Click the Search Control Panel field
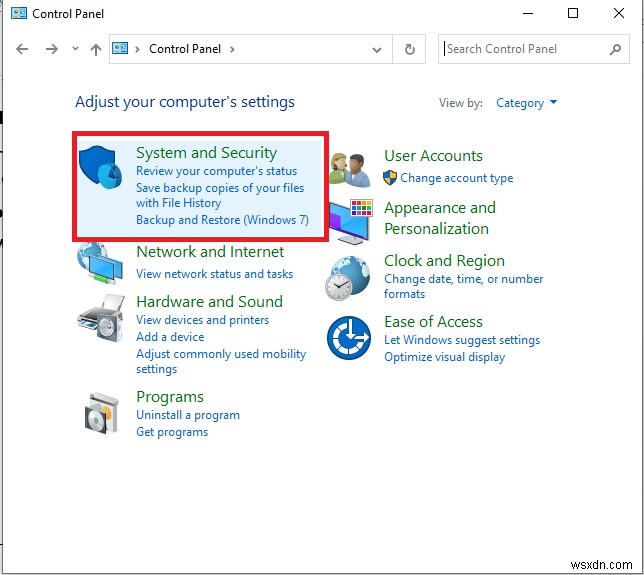Screen dimensions: 644x575 pyautogui.click(x=525, y=49)
